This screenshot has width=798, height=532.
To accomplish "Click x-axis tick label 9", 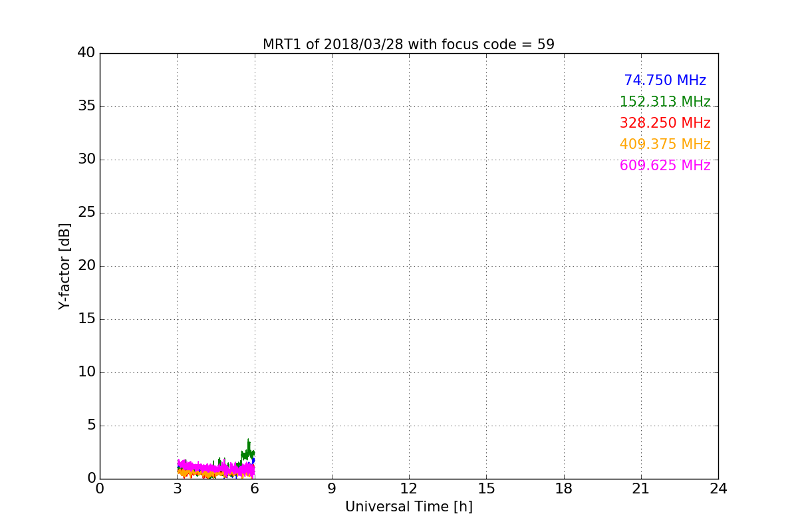I will [332, 489].
